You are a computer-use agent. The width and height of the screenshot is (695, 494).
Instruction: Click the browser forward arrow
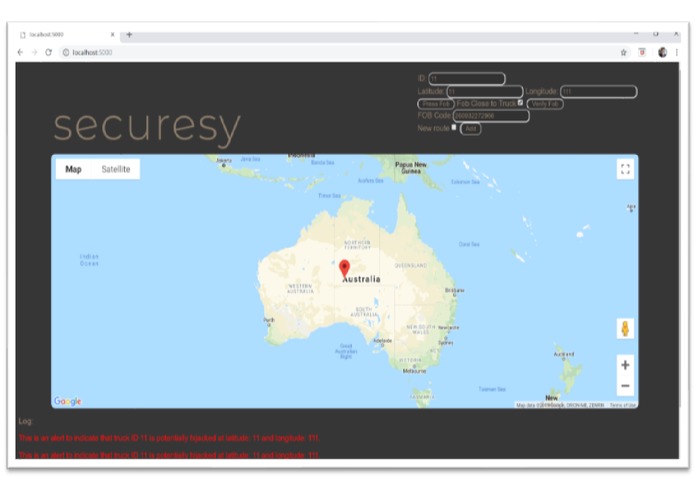point(34,52)
